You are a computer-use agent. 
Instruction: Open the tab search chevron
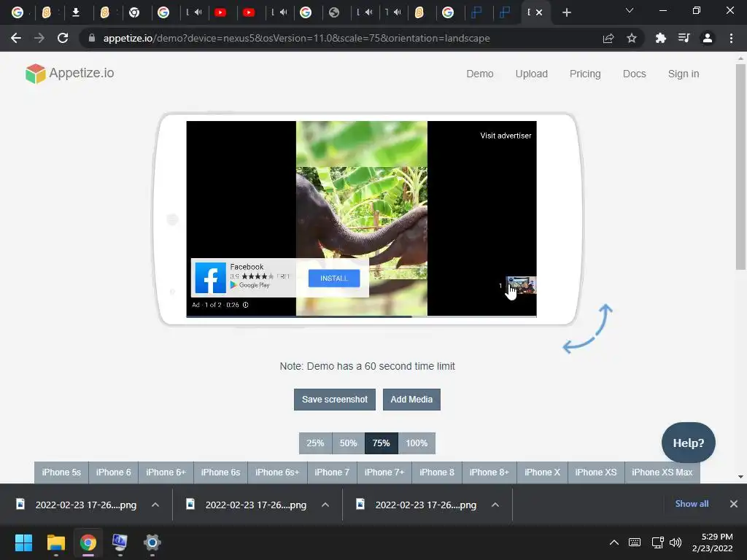coord(630,10)
